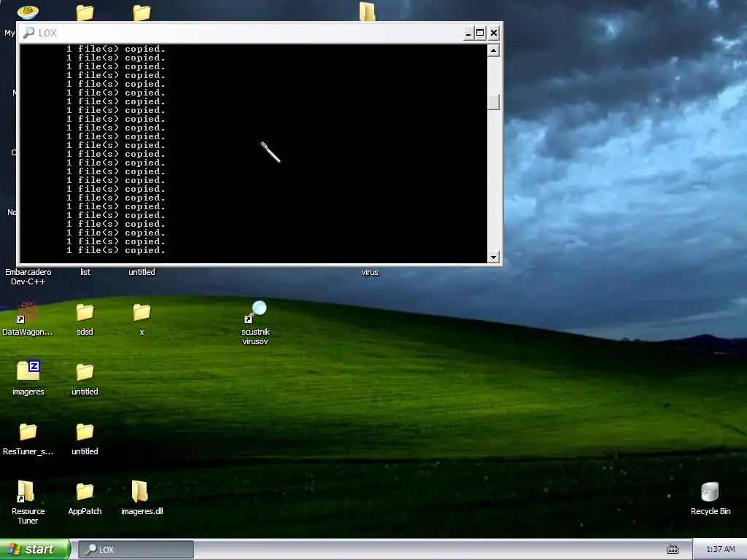Select the 'list' folder icon on desktop
747x560 pixels.
85,272
